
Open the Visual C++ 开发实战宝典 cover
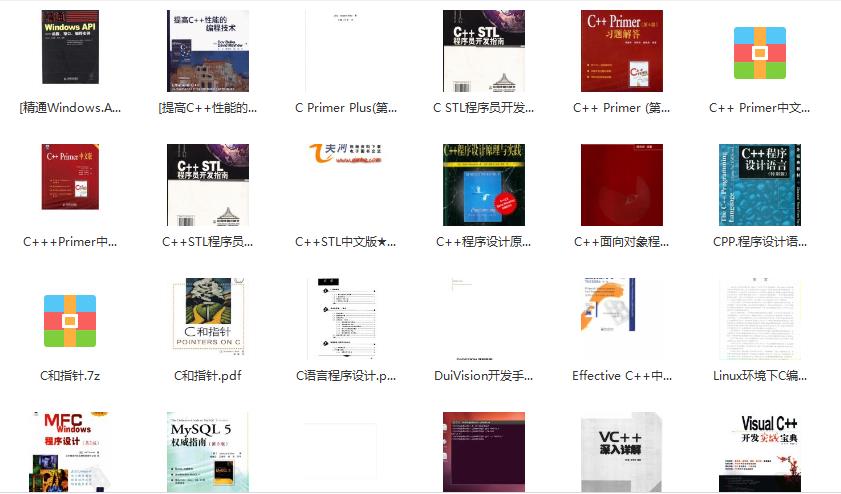759,452
